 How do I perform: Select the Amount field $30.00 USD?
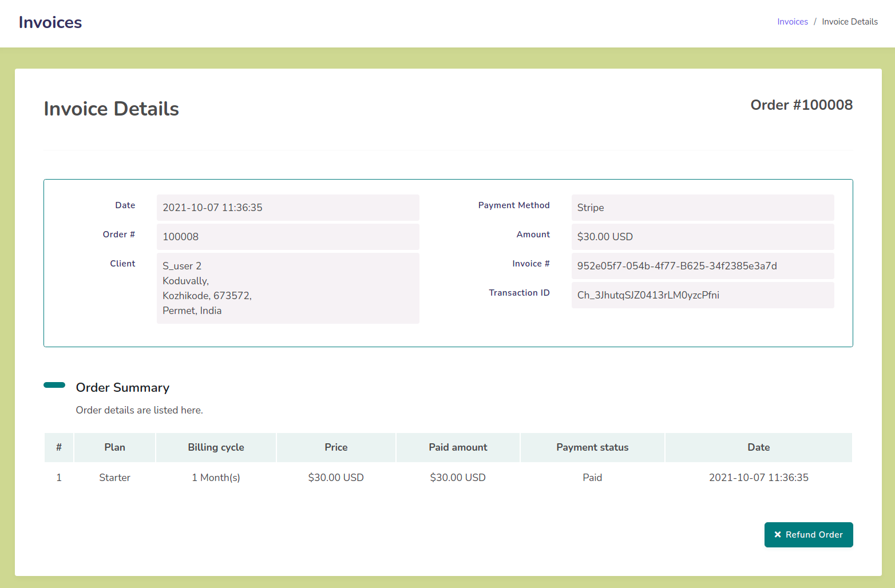point(702,237)
